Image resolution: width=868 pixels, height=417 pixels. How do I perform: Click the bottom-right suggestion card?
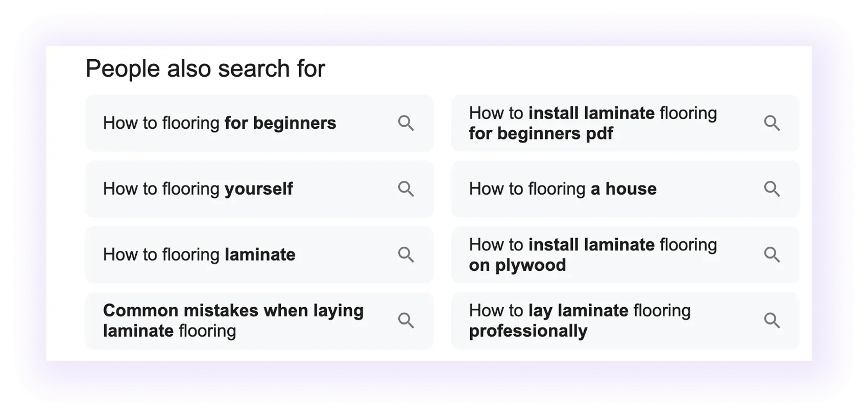625,320
